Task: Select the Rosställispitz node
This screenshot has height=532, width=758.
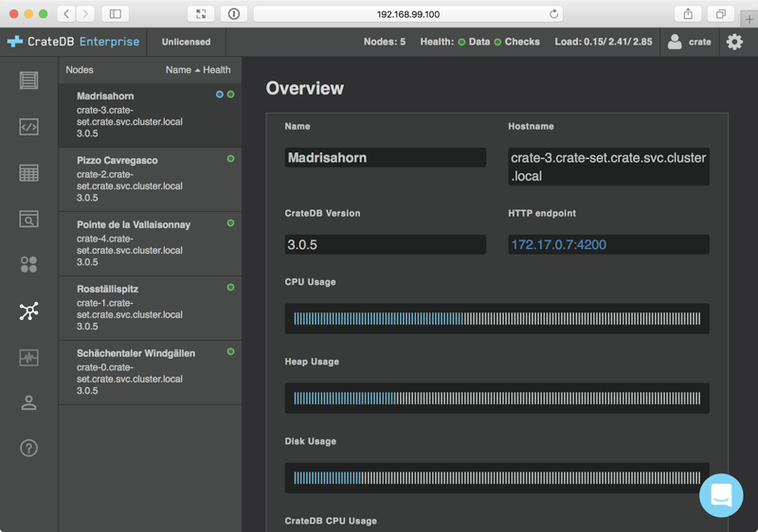Action: (x=150, y=308)
